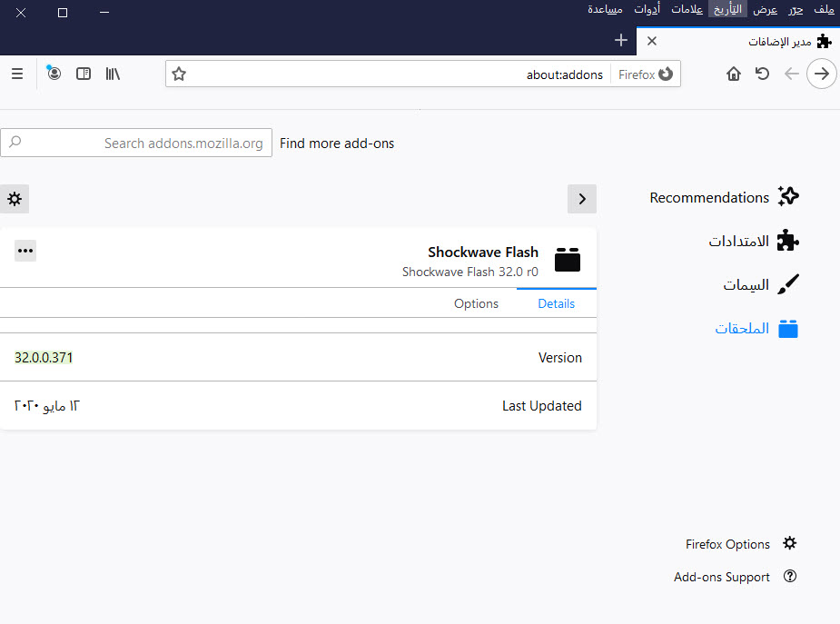The image size is (840, 624).
Task: Open the مساعدة menu
Action: coord(605,9)
